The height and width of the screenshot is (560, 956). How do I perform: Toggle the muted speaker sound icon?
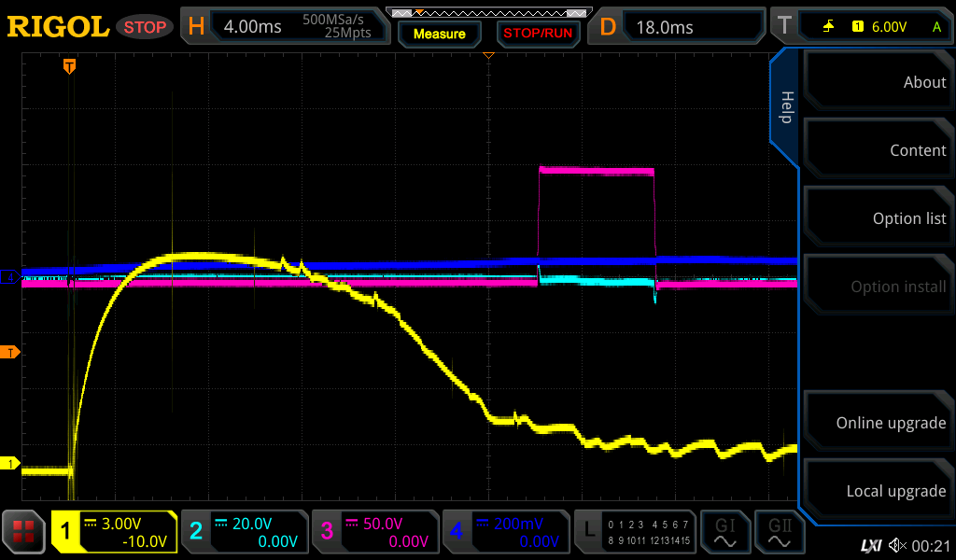[897, 544]
